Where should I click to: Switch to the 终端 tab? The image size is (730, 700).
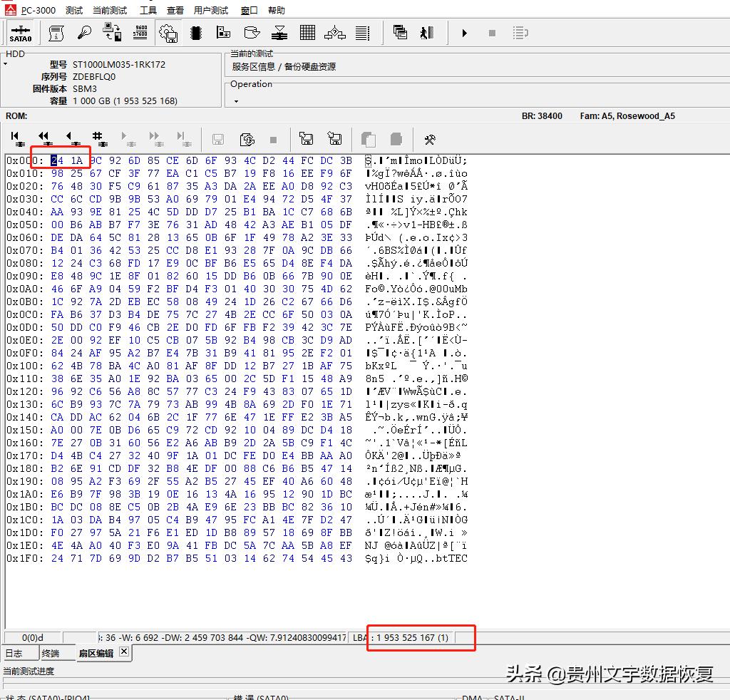tap(51, 653)
